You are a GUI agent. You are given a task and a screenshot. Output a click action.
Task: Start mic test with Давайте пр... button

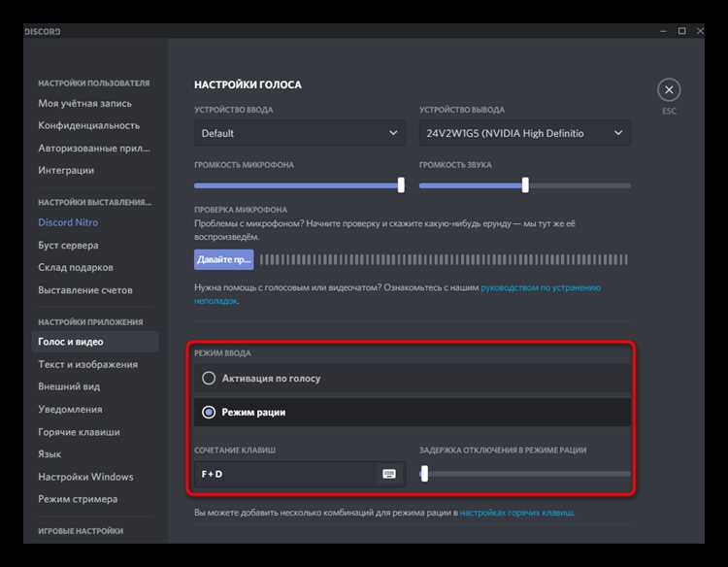tap(224, 259)
